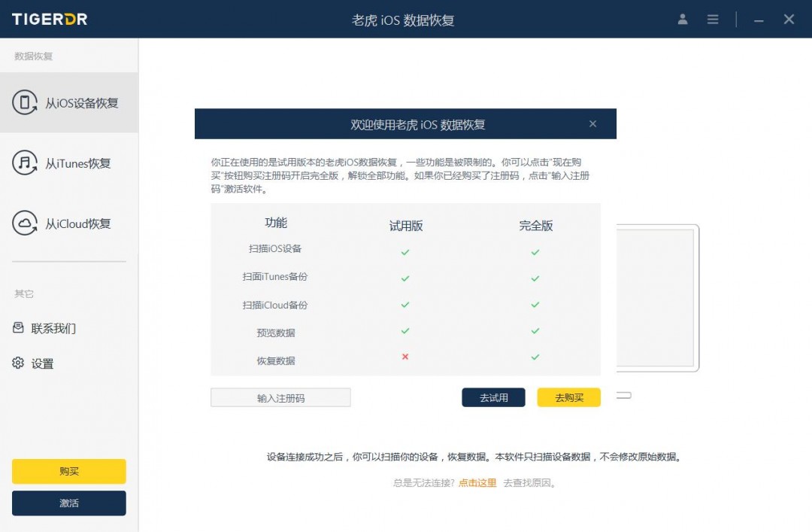The image size is (812, 532).
Task: Click the iCloud recovery cloud icon
Action: 25,223
